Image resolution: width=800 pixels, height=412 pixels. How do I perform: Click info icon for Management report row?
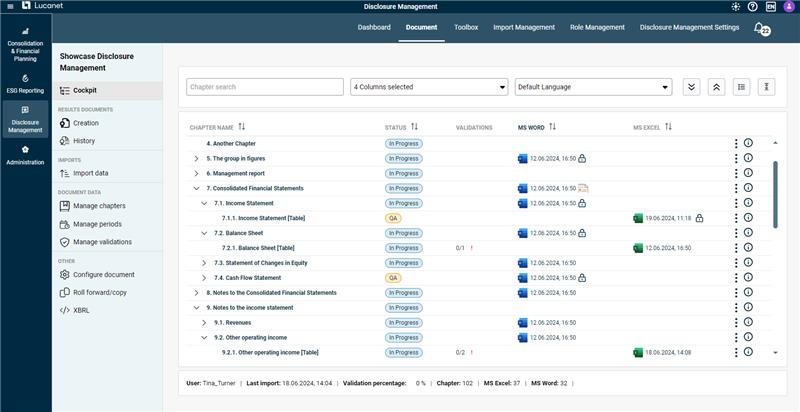(748, 173)
